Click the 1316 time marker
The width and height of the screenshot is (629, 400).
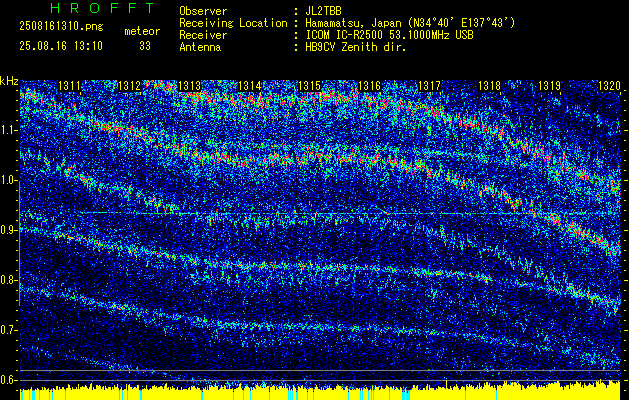coord(369,85)
